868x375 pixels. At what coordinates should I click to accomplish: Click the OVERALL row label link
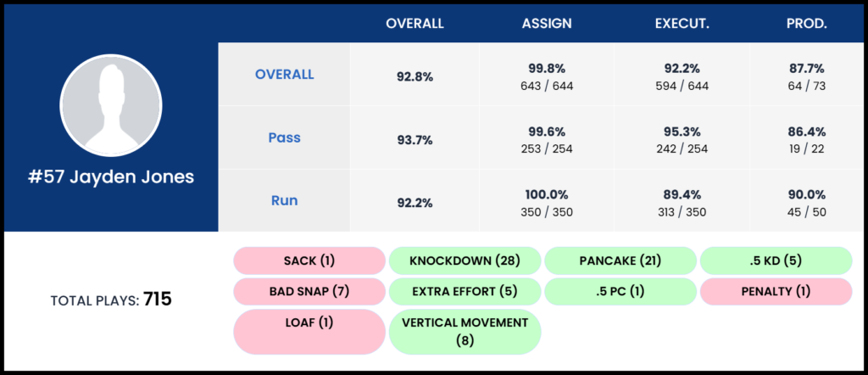(x=284, y=75)
